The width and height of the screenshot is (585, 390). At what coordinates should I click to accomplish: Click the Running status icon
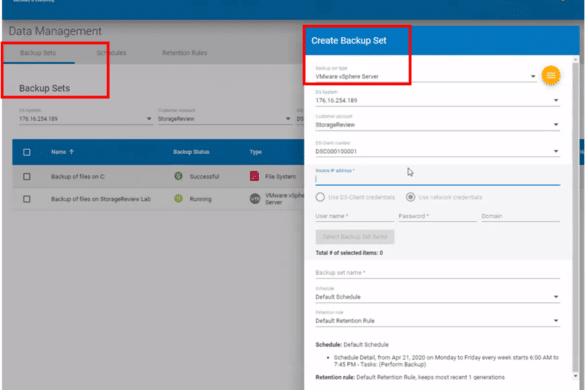click(179, 199)
